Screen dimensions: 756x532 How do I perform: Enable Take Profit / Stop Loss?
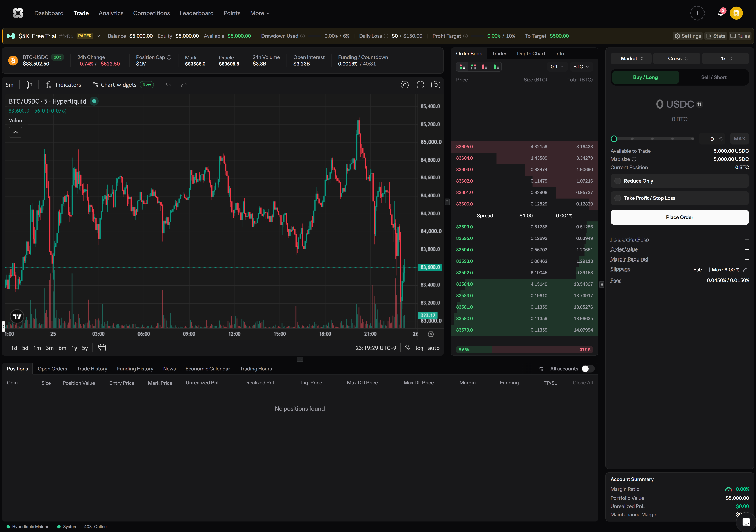[679, 198]
